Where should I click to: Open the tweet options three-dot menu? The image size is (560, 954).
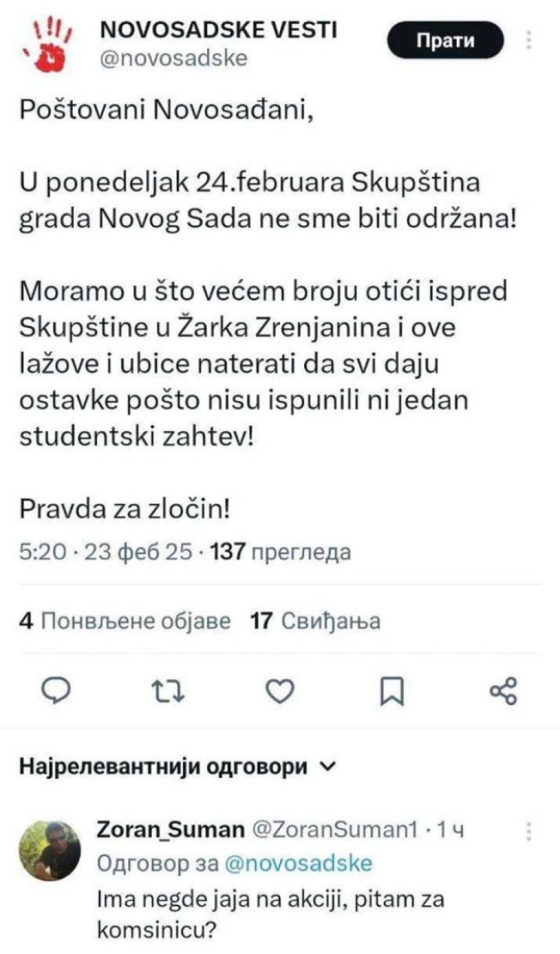[x=530, y=39]
